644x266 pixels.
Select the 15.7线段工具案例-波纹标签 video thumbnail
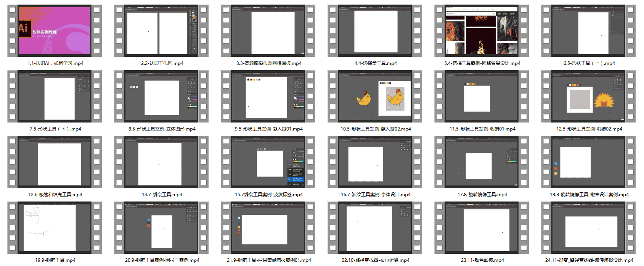coord(268,162)
